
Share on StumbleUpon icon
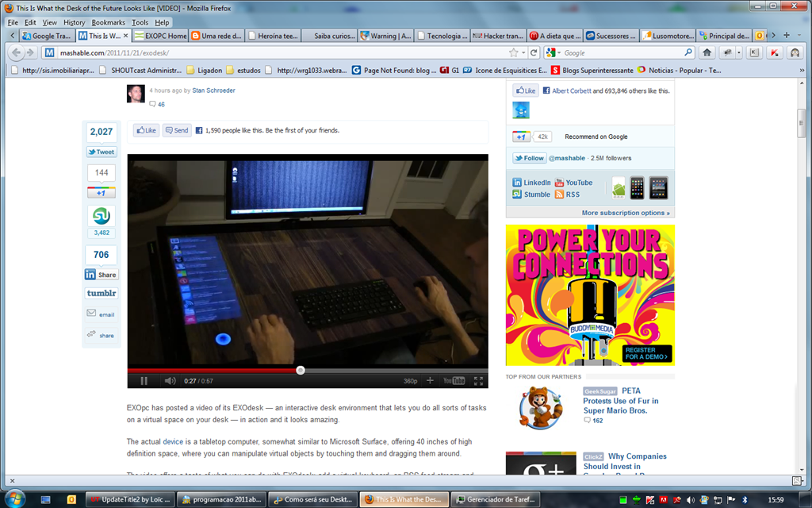coord(101,216)
